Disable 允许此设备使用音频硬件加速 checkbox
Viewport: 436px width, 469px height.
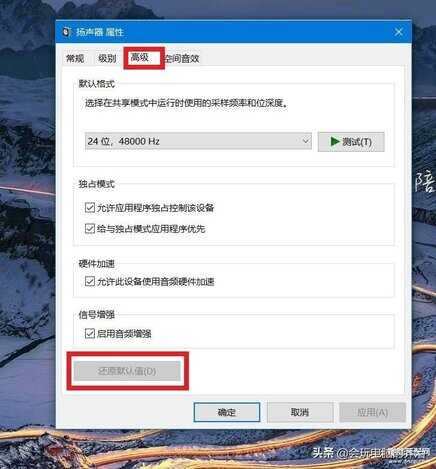click(x=90, y=281)
